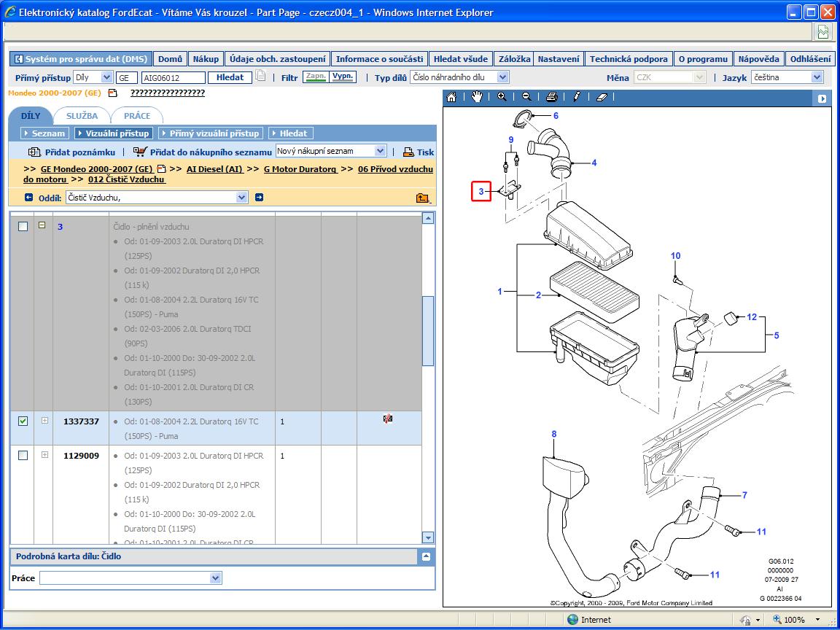Screen dimensions: 840x630
Task: Tick the checkbox for item 3
Action: 23,227
